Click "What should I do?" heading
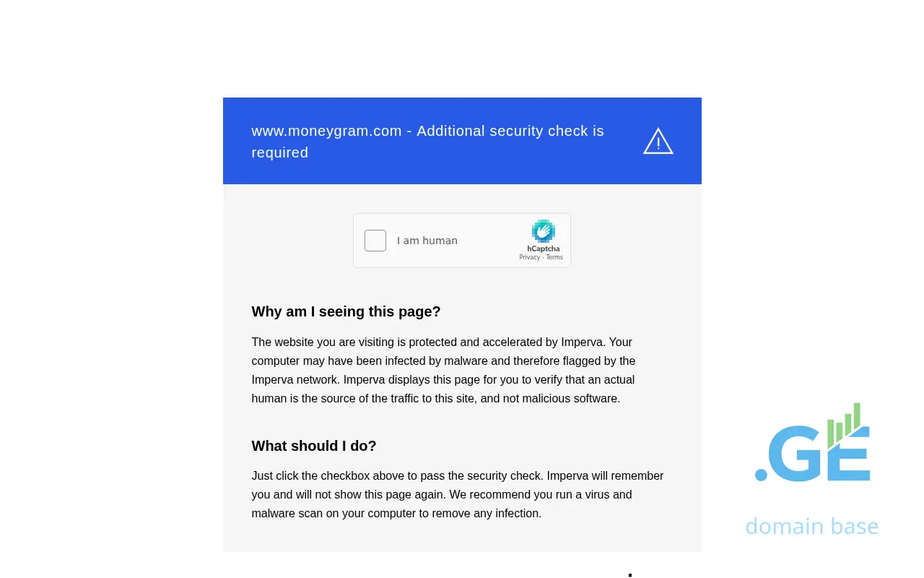The image size is (924, 578). pos(314,446)
